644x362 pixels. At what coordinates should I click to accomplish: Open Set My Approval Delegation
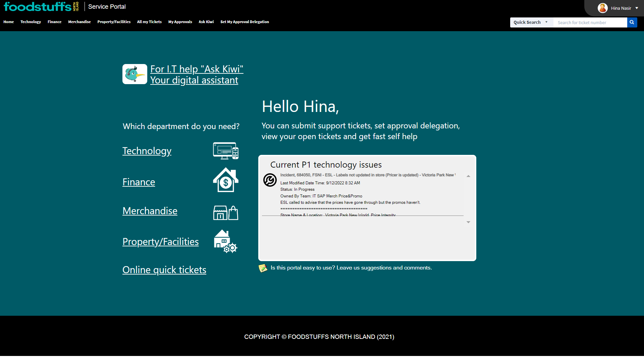245,22
